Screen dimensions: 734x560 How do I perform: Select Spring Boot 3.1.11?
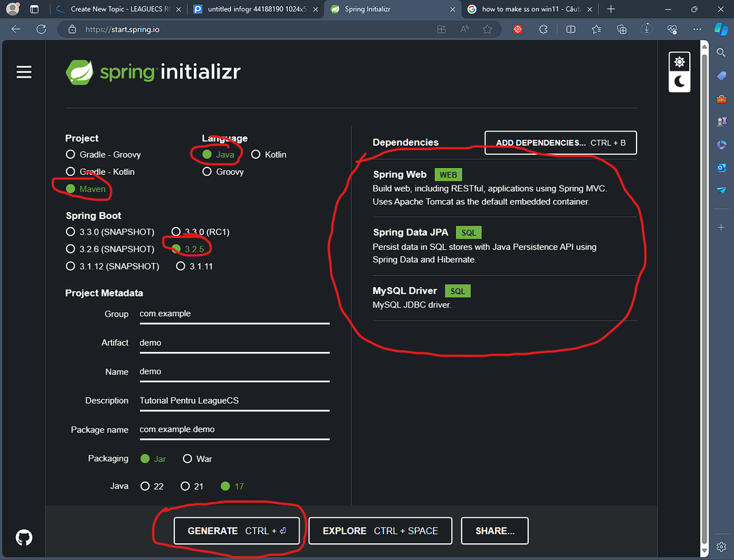(x=194, y=266)
